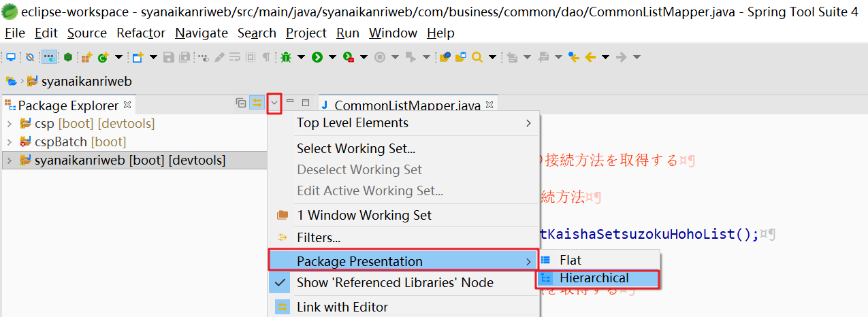Toggle Word Wrap toolbar icon
This screenshot has width=868, height=317.
pyautogui.click(x=234, y=57)
